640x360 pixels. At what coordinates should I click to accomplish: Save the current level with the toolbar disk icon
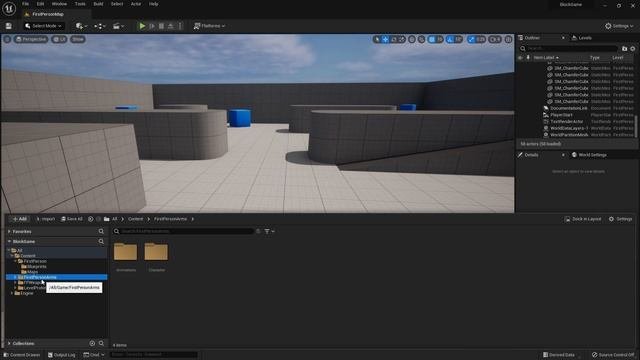coord(9,26)
